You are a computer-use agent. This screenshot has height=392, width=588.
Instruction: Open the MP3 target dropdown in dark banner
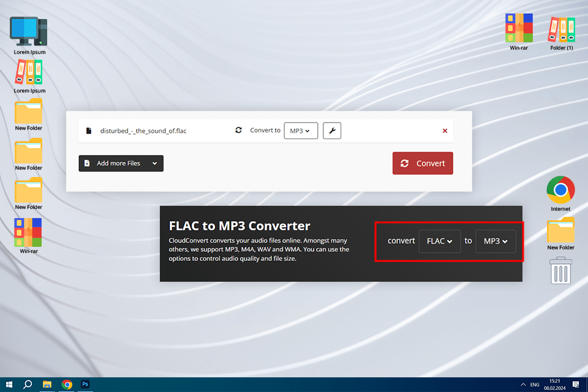point(496,241)
